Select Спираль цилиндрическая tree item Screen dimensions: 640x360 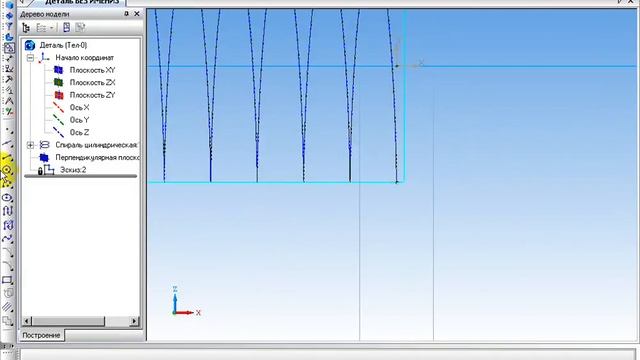point(98,145)
